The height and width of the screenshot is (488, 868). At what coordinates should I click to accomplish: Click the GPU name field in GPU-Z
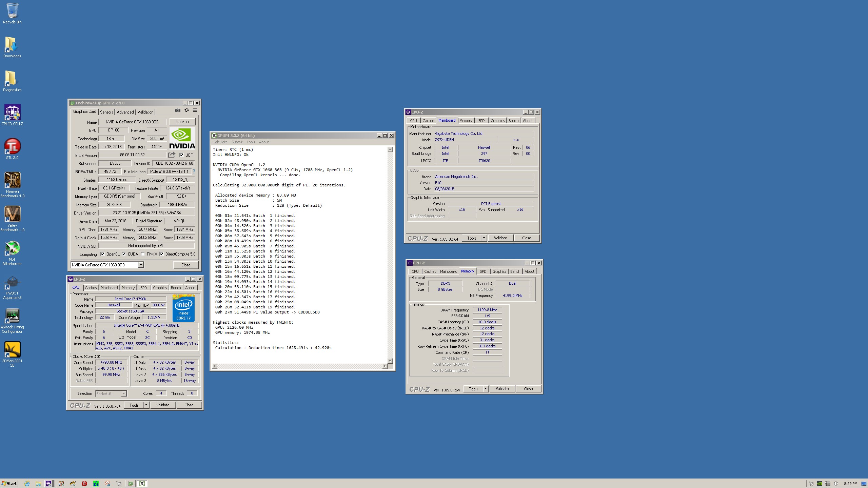[132, 122]
